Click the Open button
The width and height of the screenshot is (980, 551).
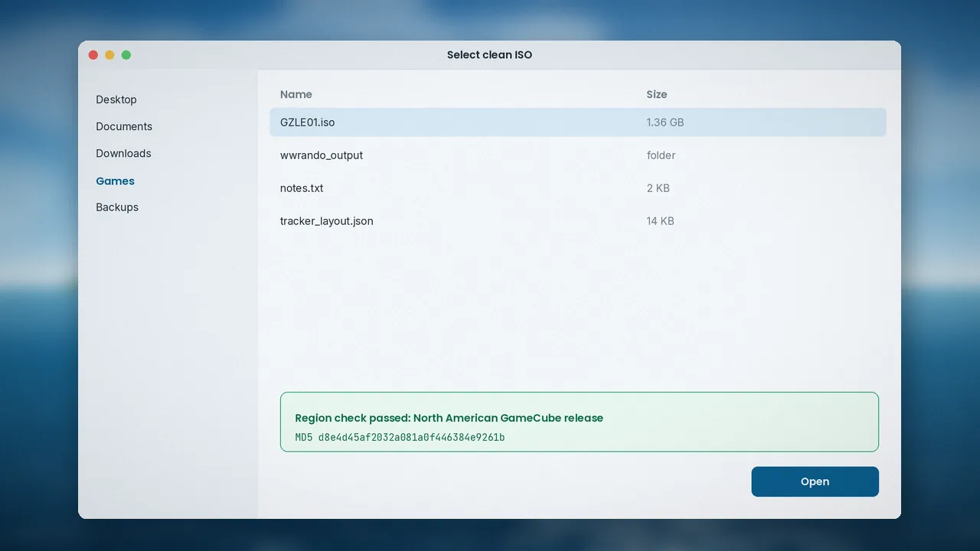[815, 481]
